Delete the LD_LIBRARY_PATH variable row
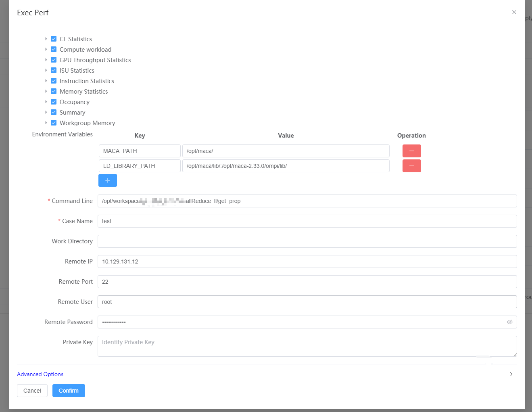 point(411,166)
